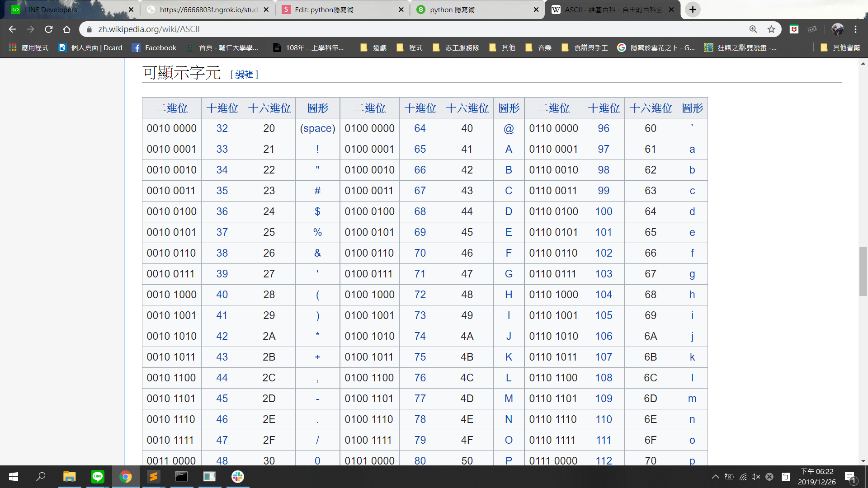The width and height of the screenshot is (868, 488).
Task: Bookmark this page with the star icon
Action: (x=771, y=29)
